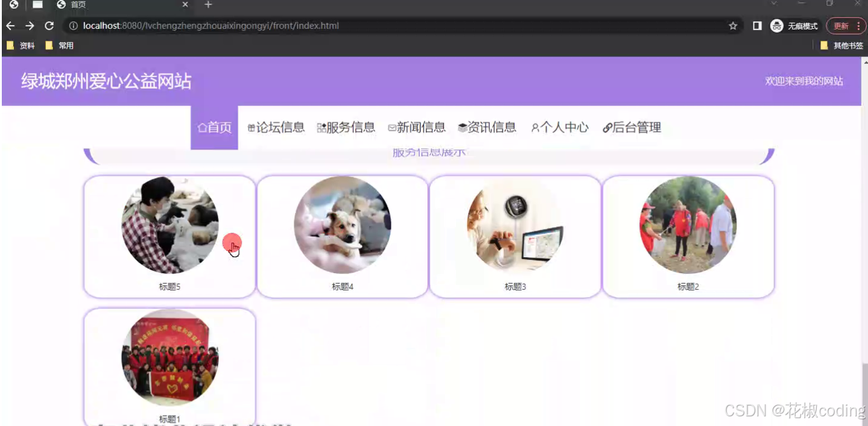Open 论坛信息 navigation item
This screenshot has height=426, width=868.
[276, 127]
